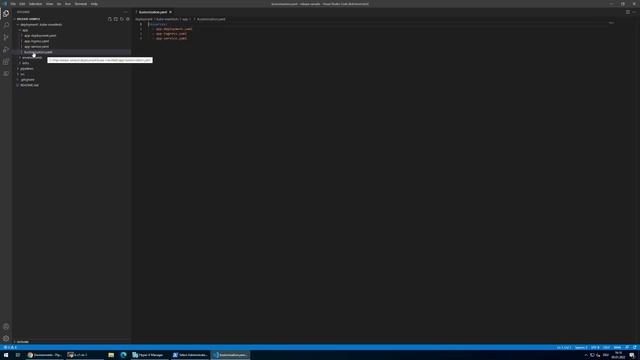
Task: Click the feedback icon in status bar
Action: (627, 347)
